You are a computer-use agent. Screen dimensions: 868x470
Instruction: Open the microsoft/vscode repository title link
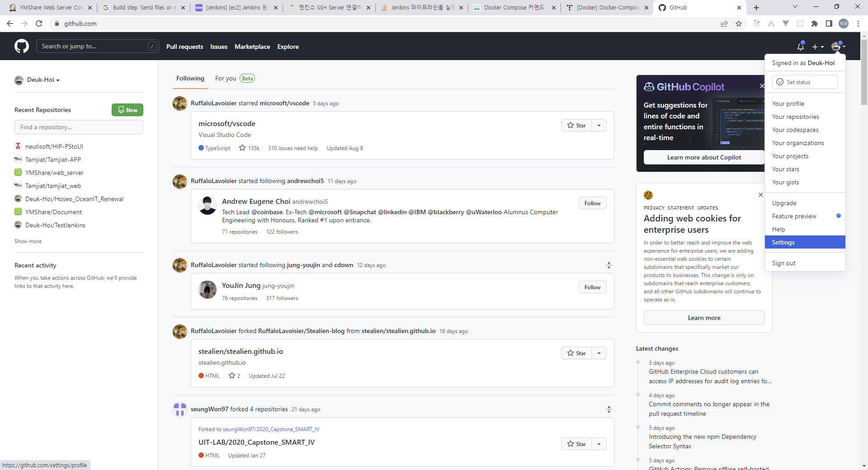[227, 124]
